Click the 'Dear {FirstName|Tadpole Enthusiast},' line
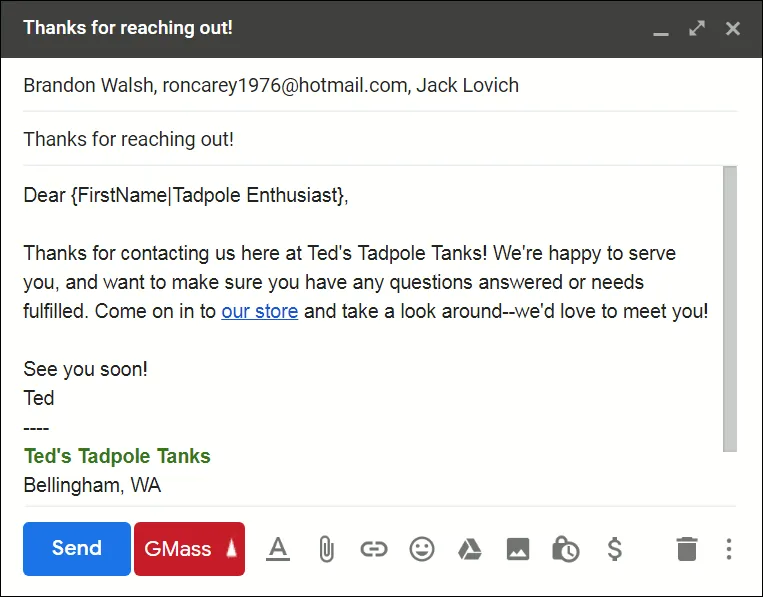This screenshot has height=597, width=763. coord(186,196)
